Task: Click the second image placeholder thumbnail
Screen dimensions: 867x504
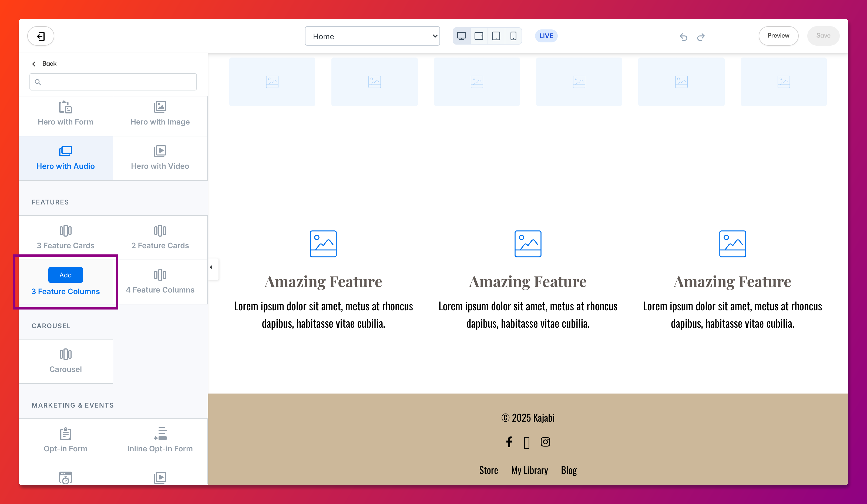Action: click(x=374, y=82)
